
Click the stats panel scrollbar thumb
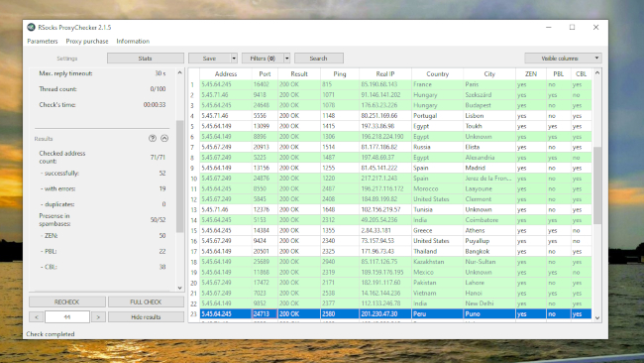tap(179, 177)
